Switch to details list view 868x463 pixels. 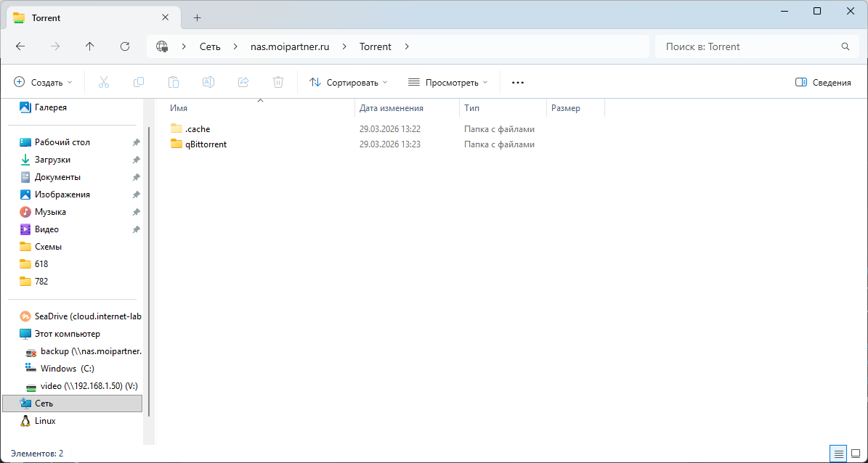pos(839,454)
